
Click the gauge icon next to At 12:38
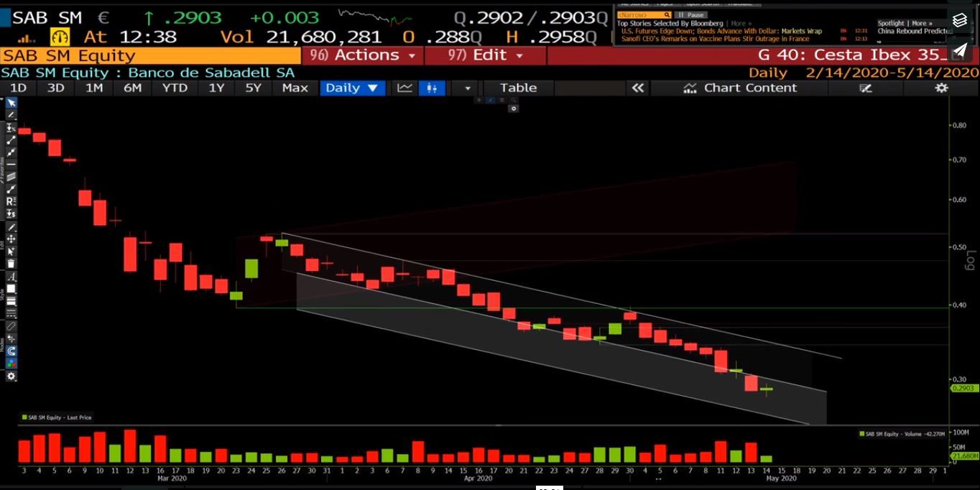(x=60, y=37)
